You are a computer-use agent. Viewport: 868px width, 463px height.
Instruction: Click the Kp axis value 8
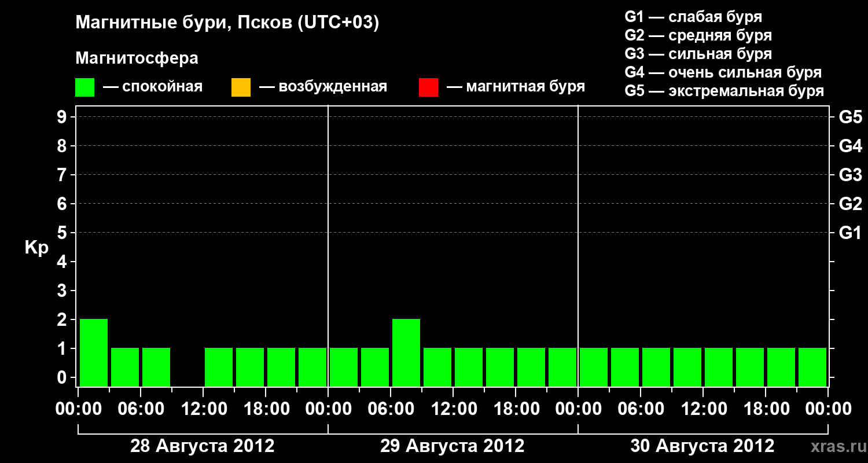click(63, 146)
